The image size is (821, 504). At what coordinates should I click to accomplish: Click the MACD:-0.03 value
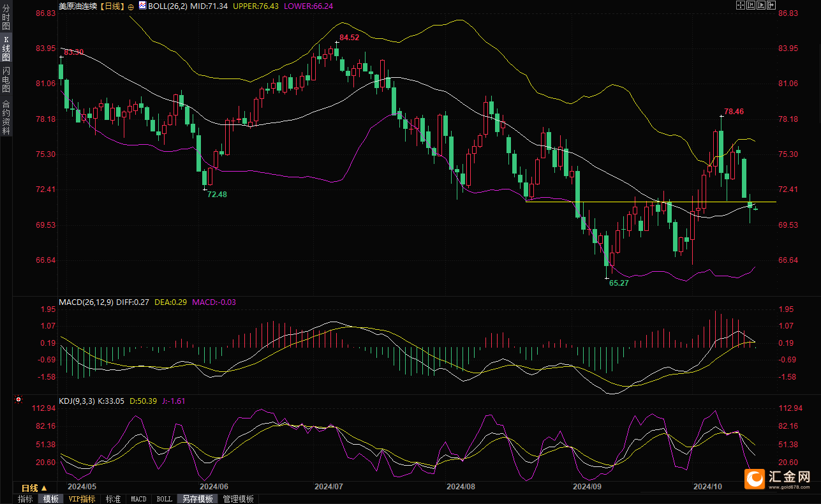214,302
